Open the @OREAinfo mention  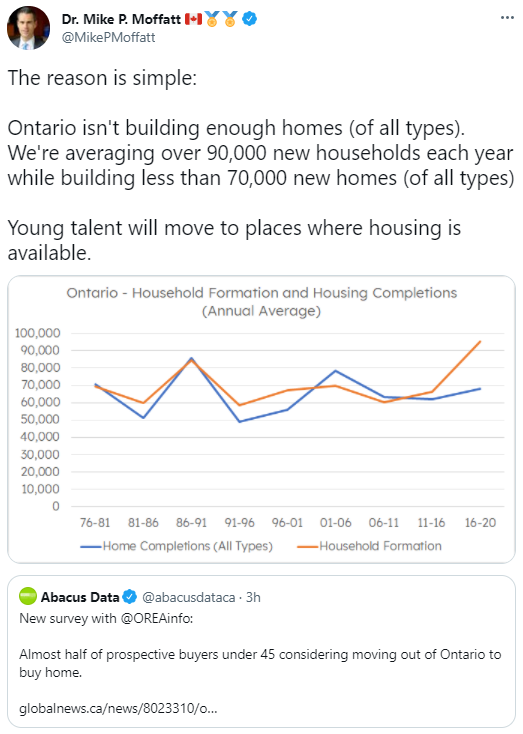[x=156, y=618]
